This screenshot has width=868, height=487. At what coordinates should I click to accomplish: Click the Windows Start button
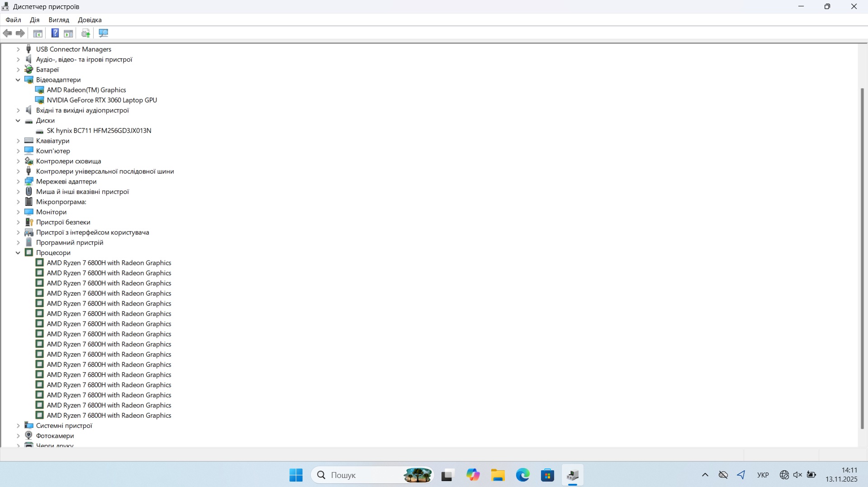296,475
